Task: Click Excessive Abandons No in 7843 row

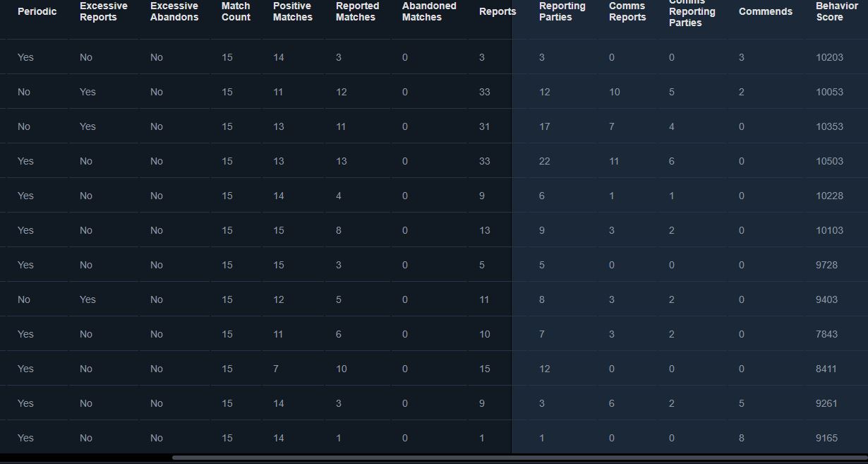Action: [x=157, y=334]
